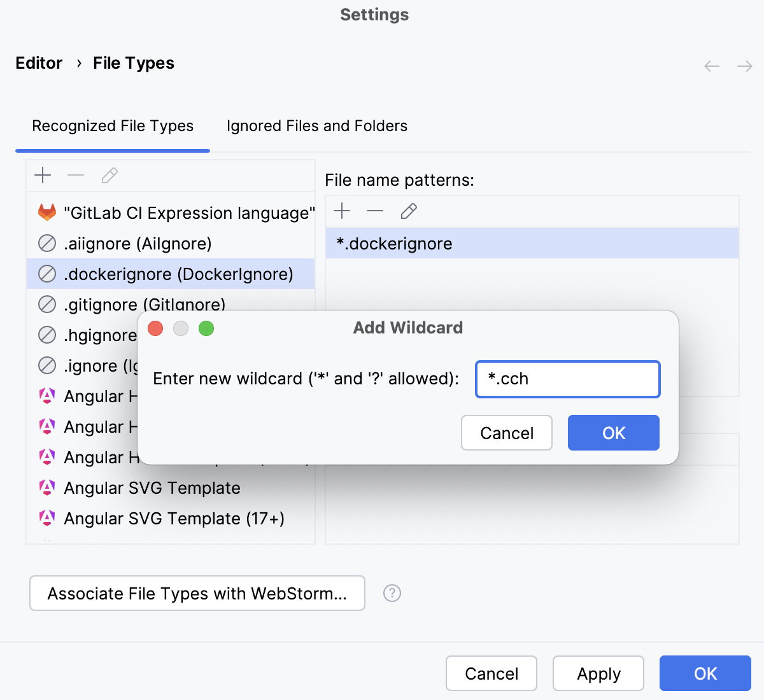Open help via question mark icon
Viewport: 764px width, 700px height.
(392, 593)
